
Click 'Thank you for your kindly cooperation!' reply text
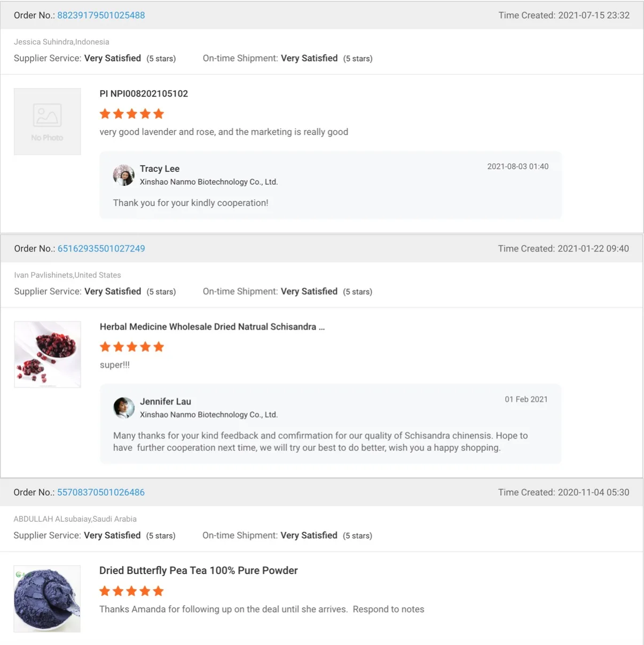(191, 203)
